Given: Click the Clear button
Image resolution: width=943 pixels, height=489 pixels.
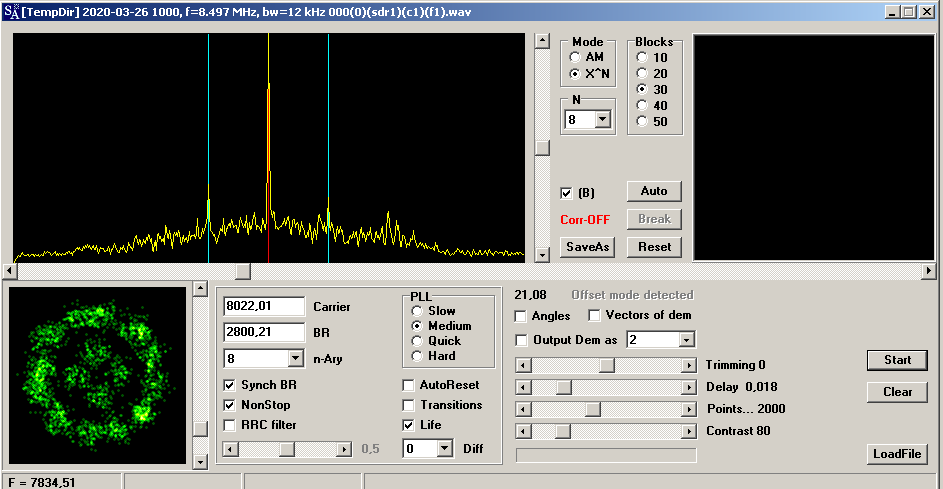Looking at the screenshot, I should 897,392.
